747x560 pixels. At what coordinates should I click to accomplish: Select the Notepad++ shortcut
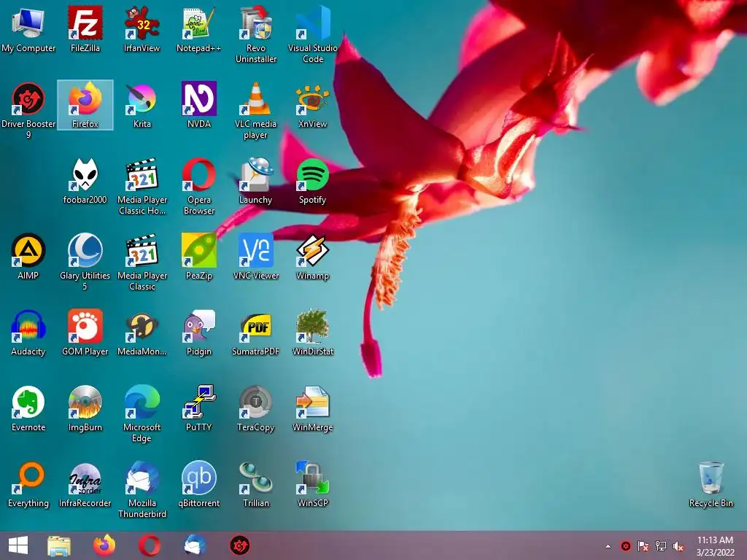point(198,28)
